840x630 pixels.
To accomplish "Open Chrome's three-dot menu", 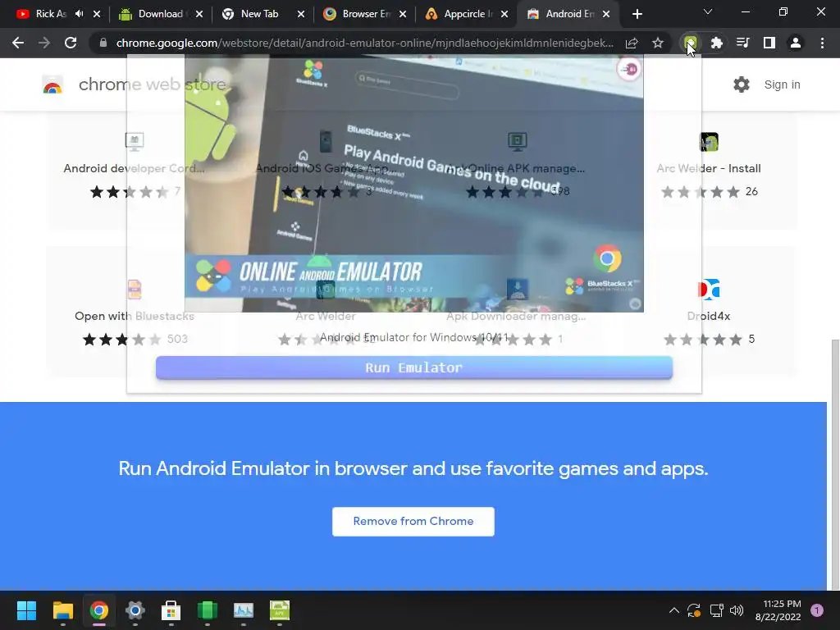I will pos(822,43).
